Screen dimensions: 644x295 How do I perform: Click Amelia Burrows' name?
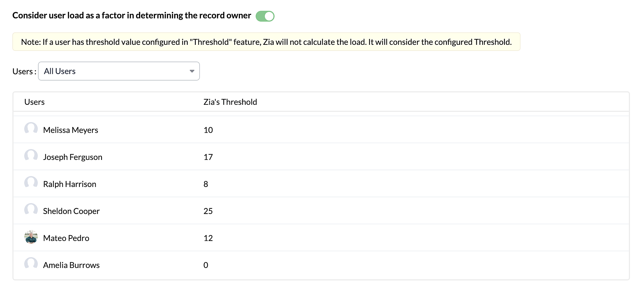tap(71, 265)
